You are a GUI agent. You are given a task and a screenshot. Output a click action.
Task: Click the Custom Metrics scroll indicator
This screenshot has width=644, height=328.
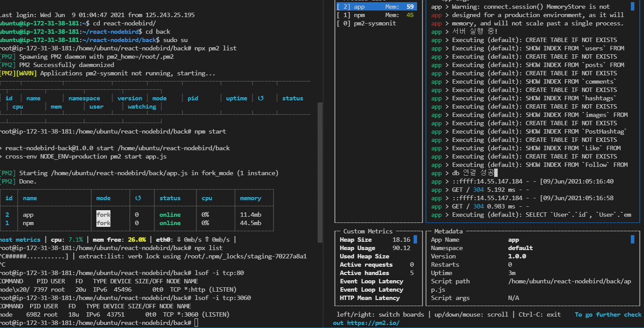click(415, 240)
